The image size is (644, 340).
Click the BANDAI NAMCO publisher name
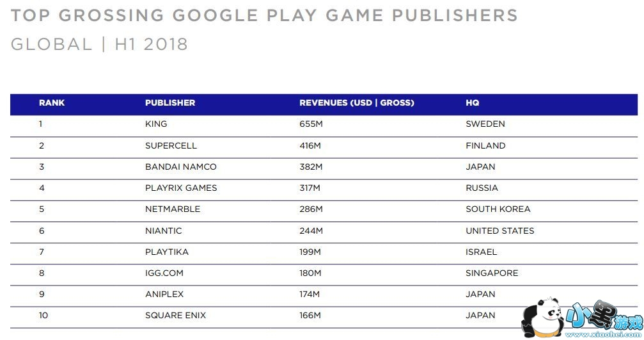pyautogui.click(x=181, y=166)
